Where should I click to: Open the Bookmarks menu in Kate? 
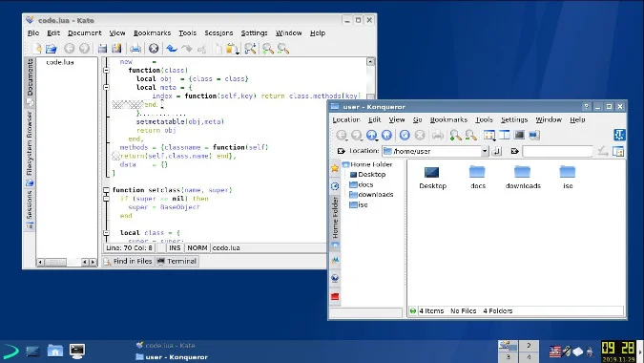point(152,32)
